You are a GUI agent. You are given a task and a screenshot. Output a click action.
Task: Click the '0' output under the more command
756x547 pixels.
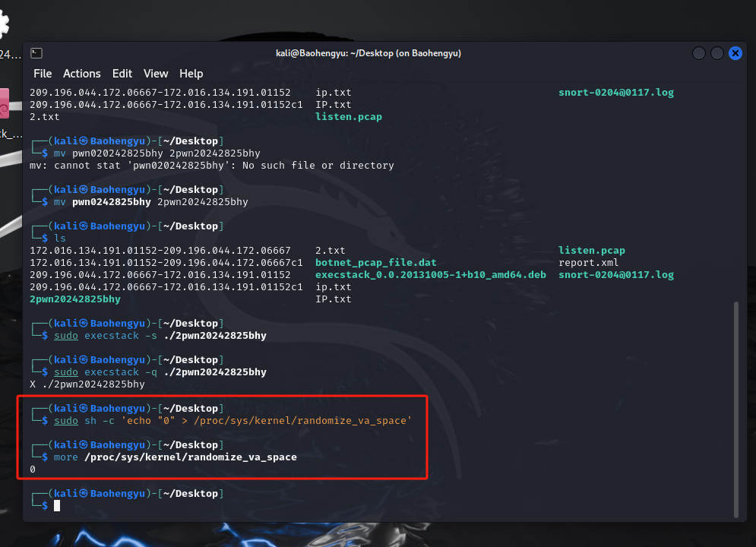[33, 470]
